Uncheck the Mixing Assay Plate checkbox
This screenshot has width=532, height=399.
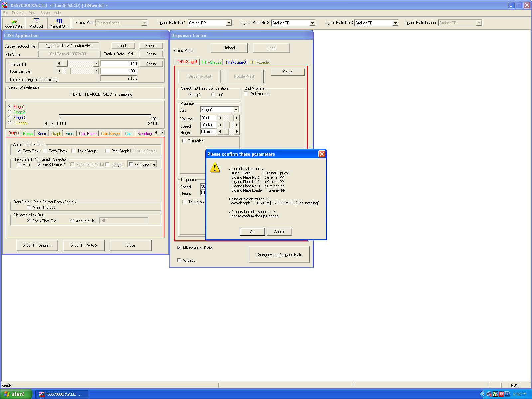click(179, 248)
